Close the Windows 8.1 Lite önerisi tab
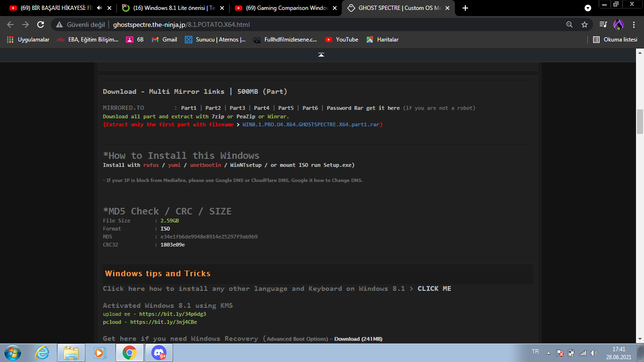Image resolution: width=644 pixels, height=362 pixels. click(222, 8)
